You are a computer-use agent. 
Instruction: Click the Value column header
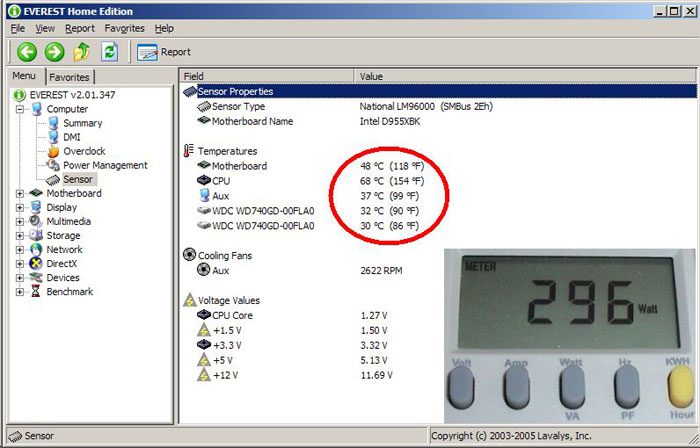point(525,76)
